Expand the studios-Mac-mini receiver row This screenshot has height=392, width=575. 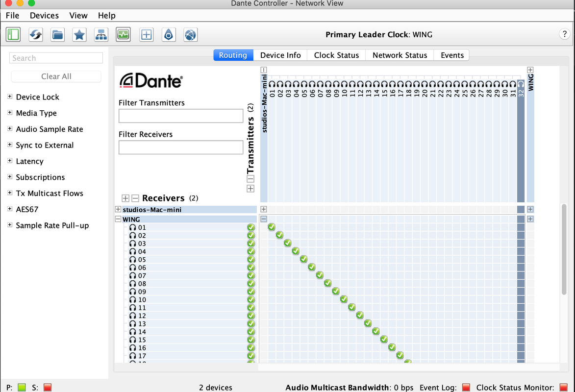118,209
